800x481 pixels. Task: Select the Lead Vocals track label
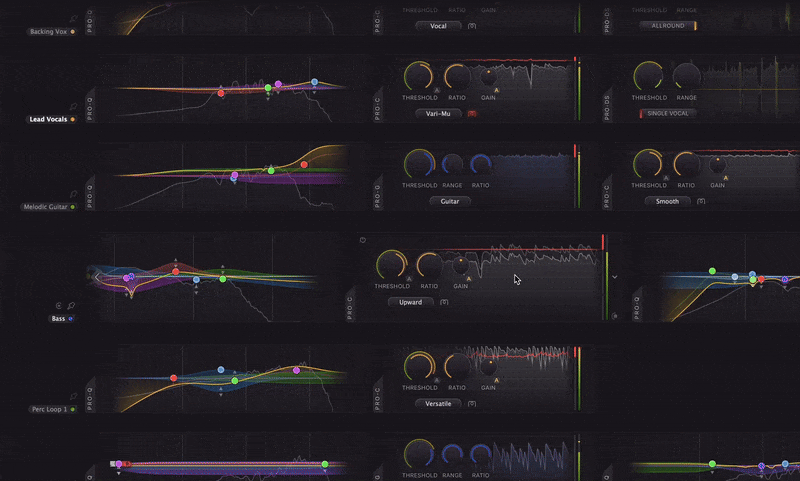pyautogui.click(x=46, y=118)
